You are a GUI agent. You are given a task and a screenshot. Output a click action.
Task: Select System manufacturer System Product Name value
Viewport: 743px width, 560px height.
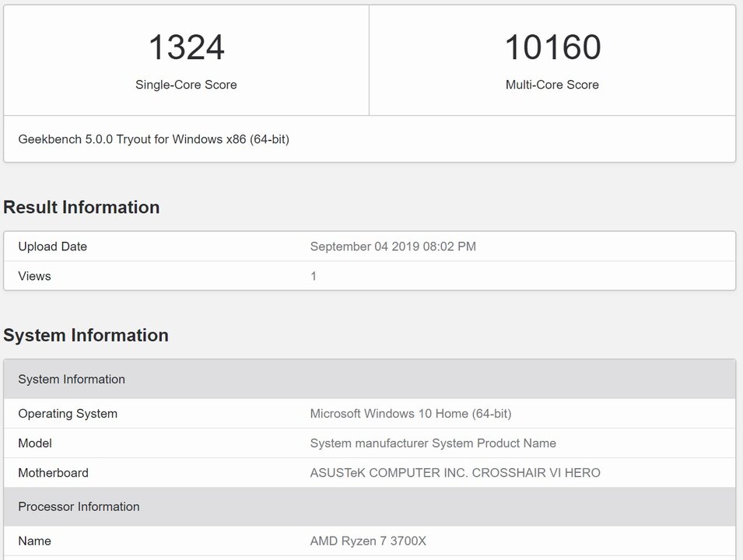[433, 443]
